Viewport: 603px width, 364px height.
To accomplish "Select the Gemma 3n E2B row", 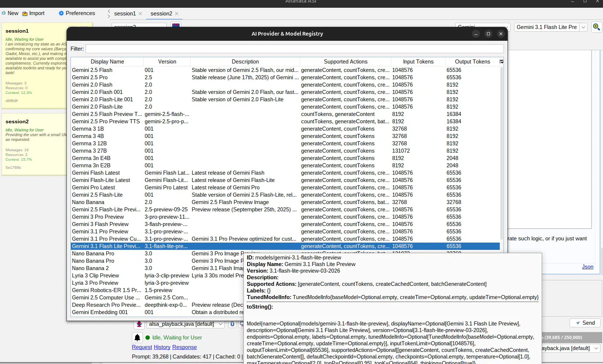I will (285, 165).
